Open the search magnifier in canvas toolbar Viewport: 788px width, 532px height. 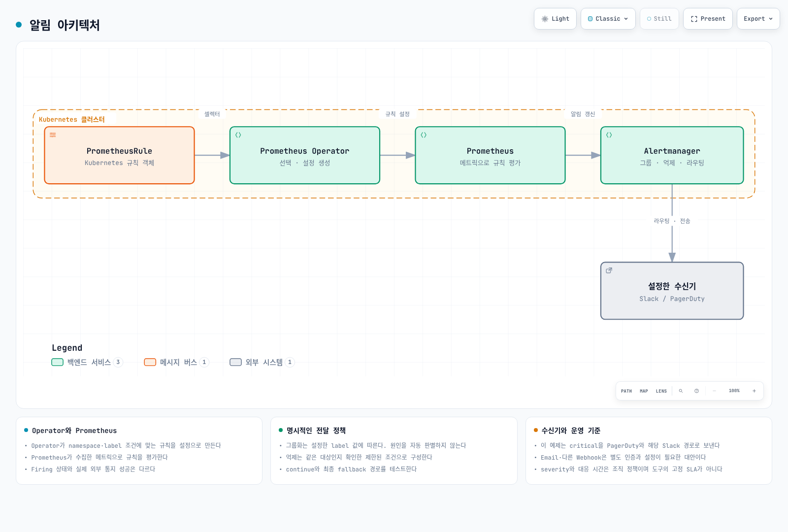pyautogui.click(x=681, y=391)
